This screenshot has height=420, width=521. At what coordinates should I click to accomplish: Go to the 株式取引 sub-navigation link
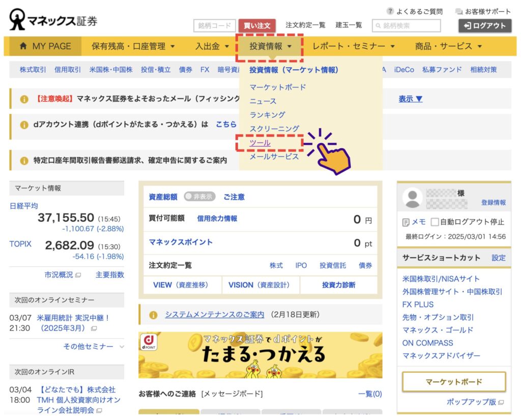pos(33,70)
